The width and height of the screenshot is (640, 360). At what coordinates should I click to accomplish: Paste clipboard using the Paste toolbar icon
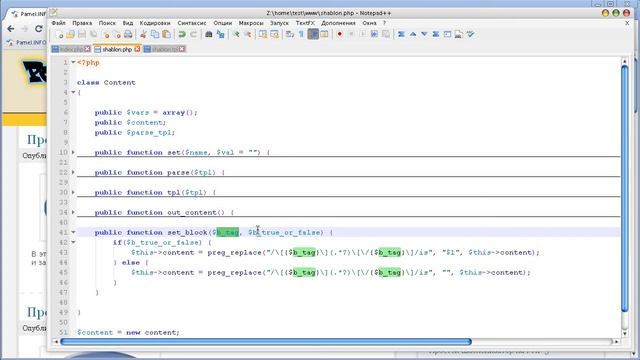coord(166,34)
